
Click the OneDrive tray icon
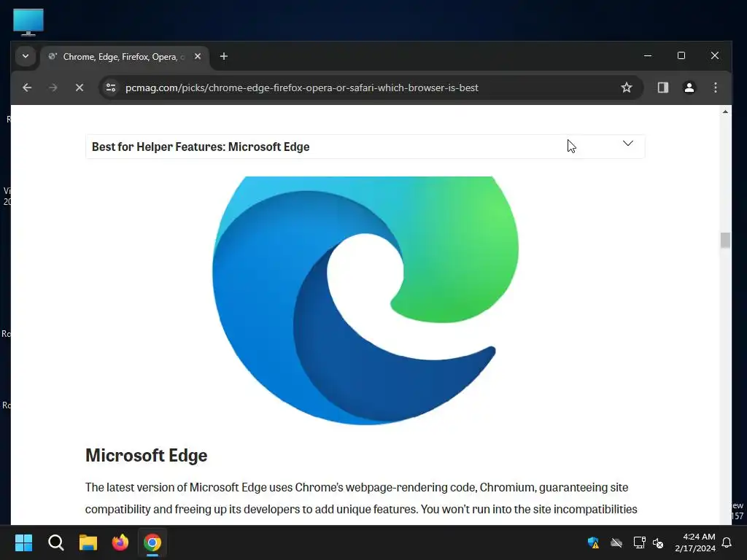pyautogui.click(x=616, y=542)
